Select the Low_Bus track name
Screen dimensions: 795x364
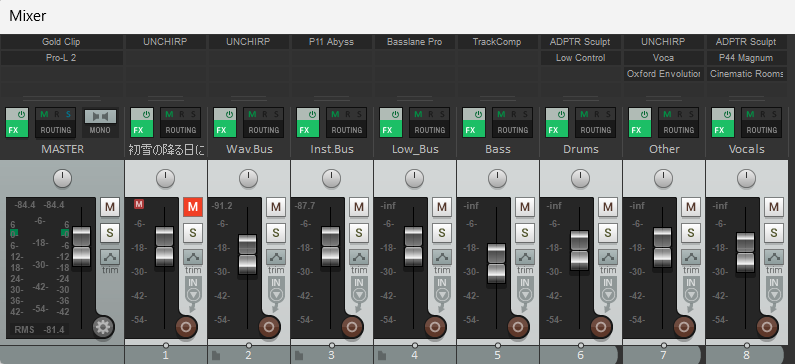click(x=415, y=149)
